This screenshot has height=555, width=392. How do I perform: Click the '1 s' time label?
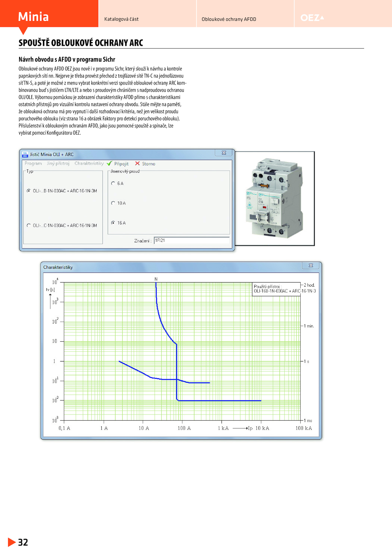click(306, 361)
